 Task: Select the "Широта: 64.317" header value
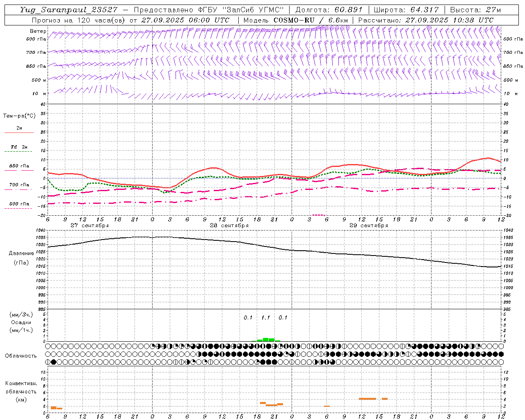406,10
